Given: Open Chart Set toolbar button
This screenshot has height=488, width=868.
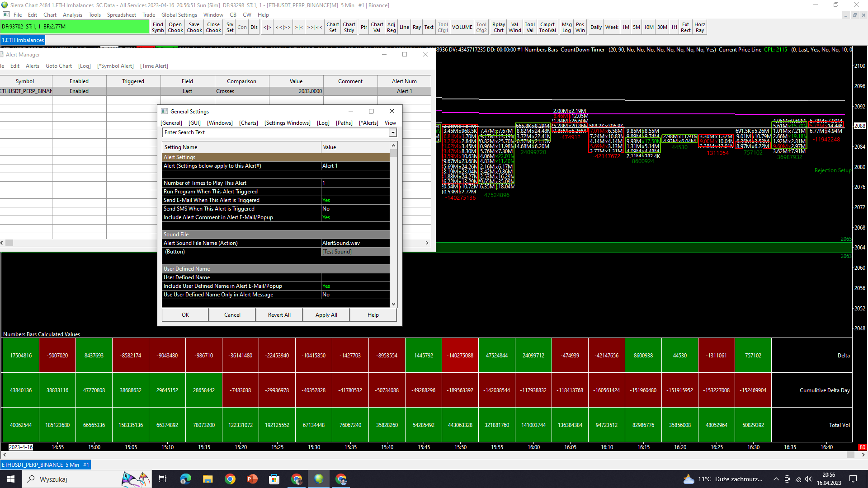Looking at the screenshot, I should coord(333,27).
